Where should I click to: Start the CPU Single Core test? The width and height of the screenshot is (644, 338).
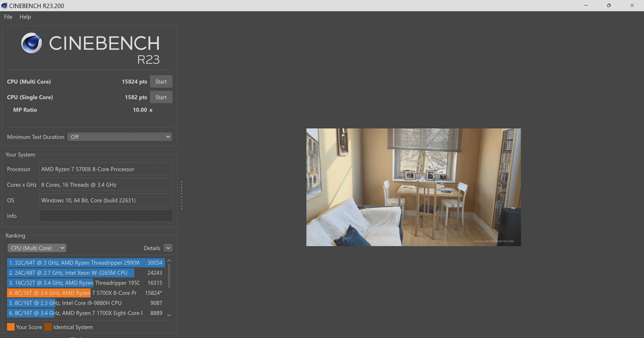[x=161, y=97]
